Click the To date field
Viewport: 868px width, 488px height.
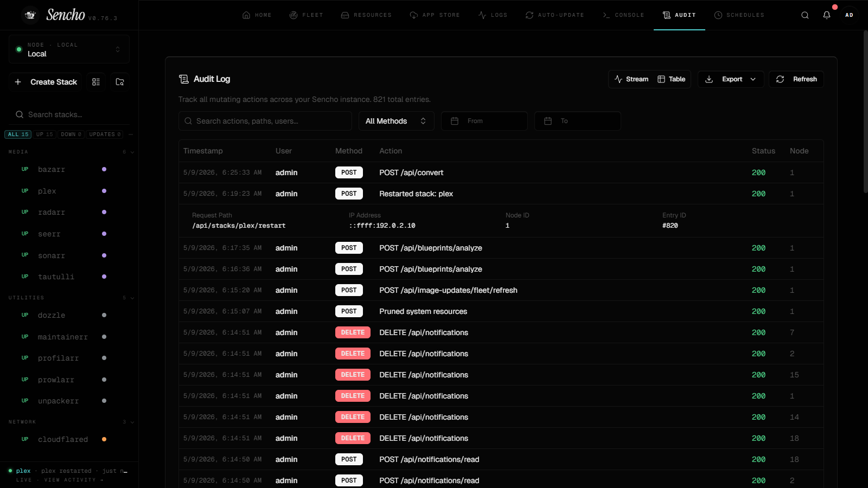click(578, 121)
